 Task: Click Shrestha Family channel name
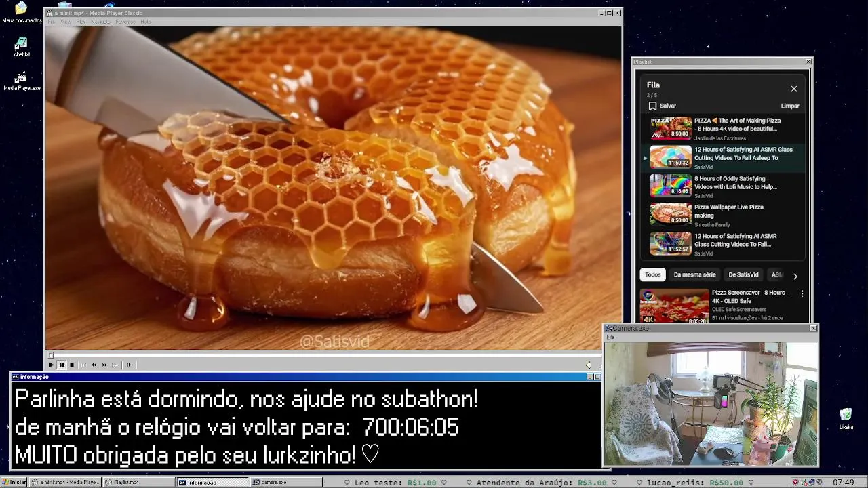(712, 225)
